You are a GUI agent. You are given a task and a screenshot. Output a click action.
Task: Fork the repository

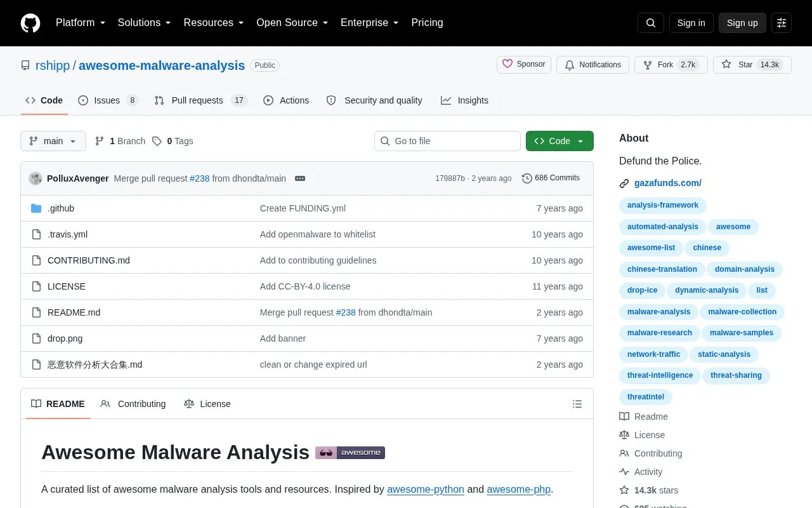tap(671, 65)
